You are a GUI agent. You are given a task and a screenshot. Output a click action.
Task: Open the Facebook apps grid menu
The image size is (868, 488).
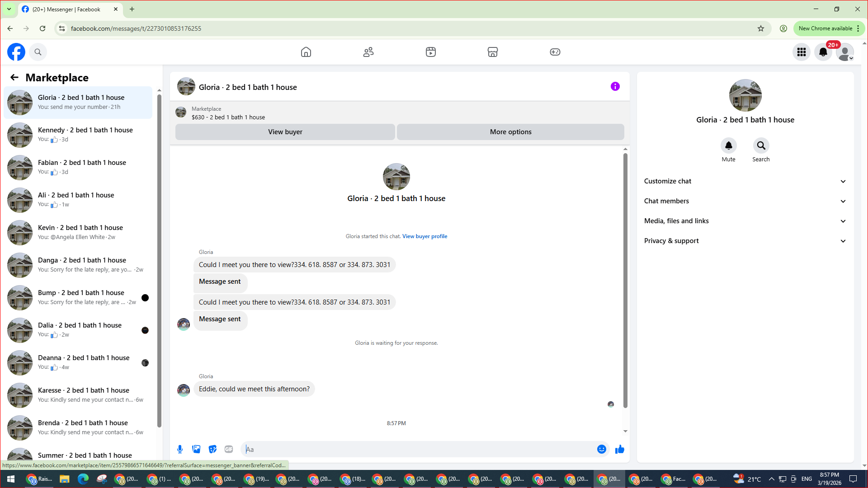pyautogui.click(x=802, y=52)
